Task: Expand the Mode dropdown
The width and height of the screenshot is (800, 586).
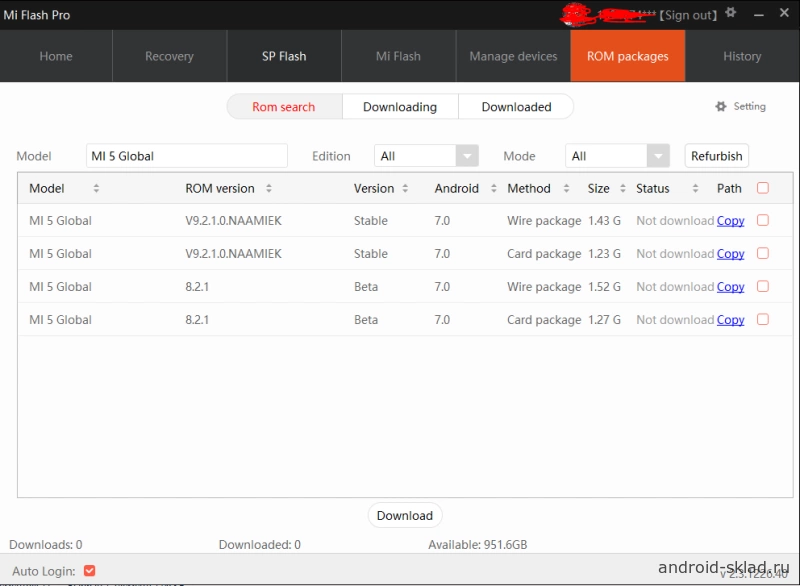Action: (x=657, y=156)
